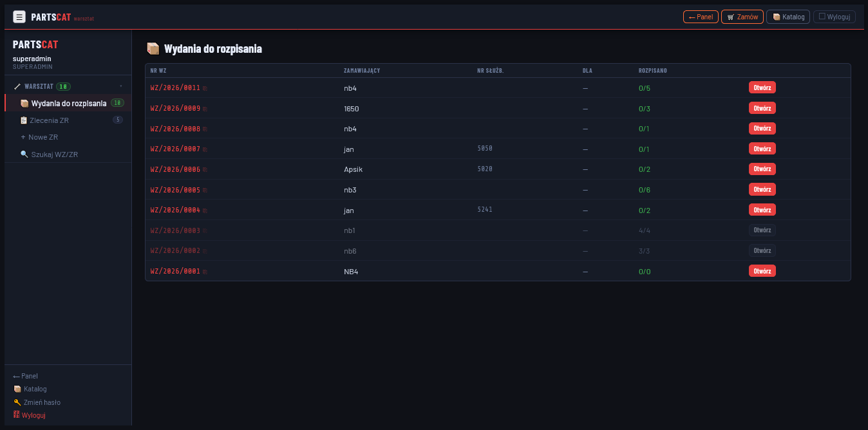Copy WZ/2026/0011 number via small icon
868x430 pixels.
205,88
